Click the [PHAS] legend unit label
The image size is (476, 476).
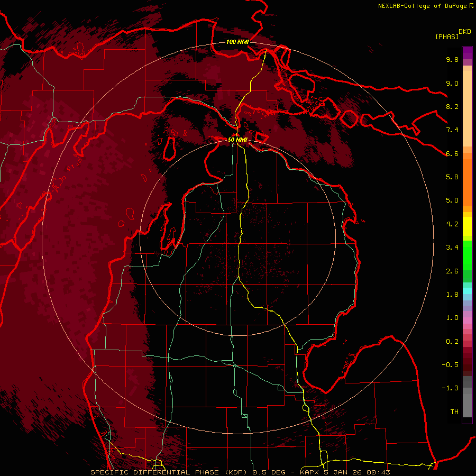(x=447, y=36)
